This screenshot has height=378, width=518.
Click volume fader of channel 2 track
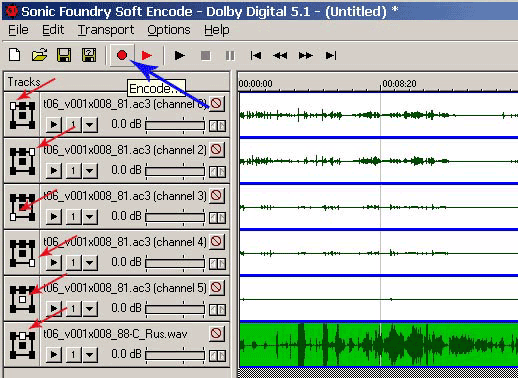(175, 171)
